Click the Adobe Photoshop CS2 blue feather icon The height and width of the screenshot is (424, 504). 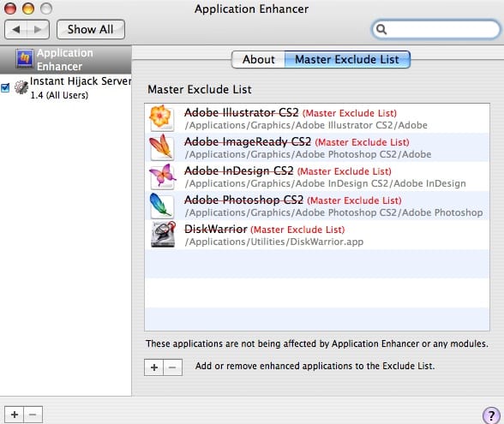click(x=161, y=206)
